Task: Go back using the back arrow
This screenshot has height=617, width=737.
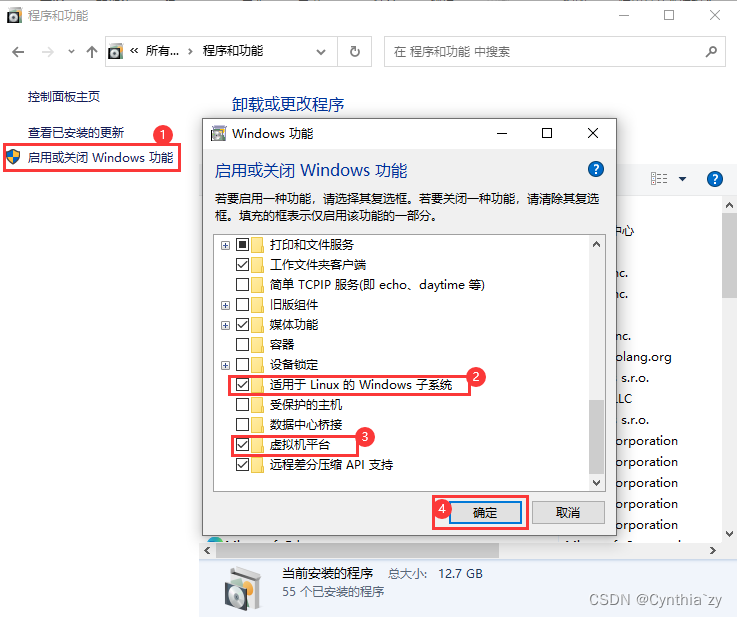Action: [18, 52]
